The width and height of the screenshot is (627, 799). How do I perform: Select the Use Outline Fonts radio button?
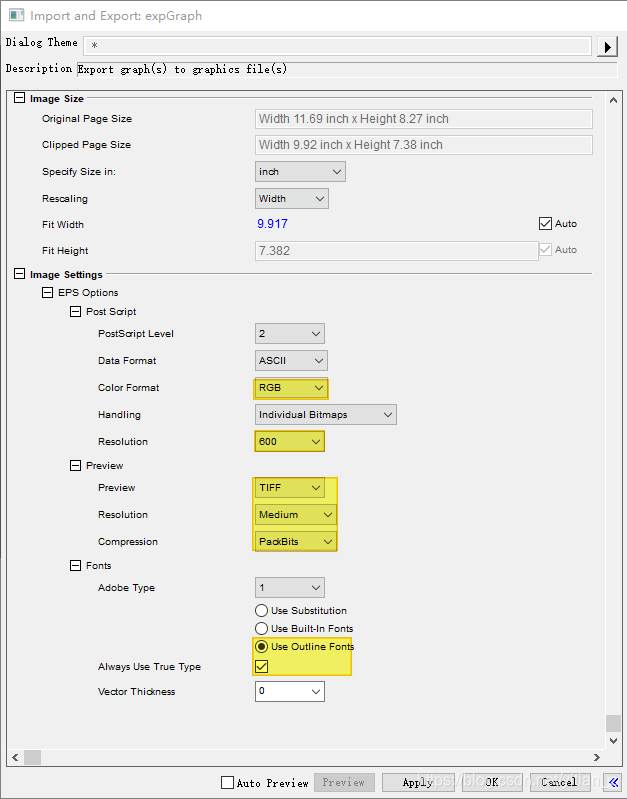(x=262, y=647)
